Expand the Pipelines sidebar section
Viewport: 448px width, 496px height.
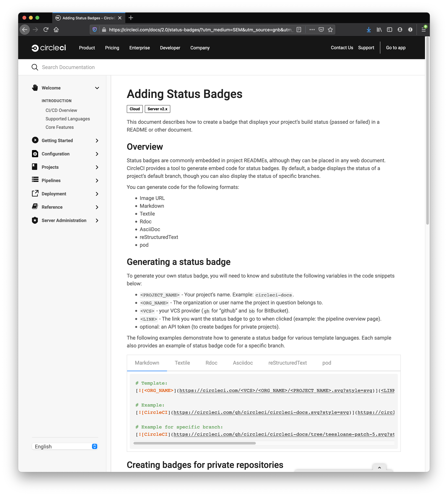point(97,180)
